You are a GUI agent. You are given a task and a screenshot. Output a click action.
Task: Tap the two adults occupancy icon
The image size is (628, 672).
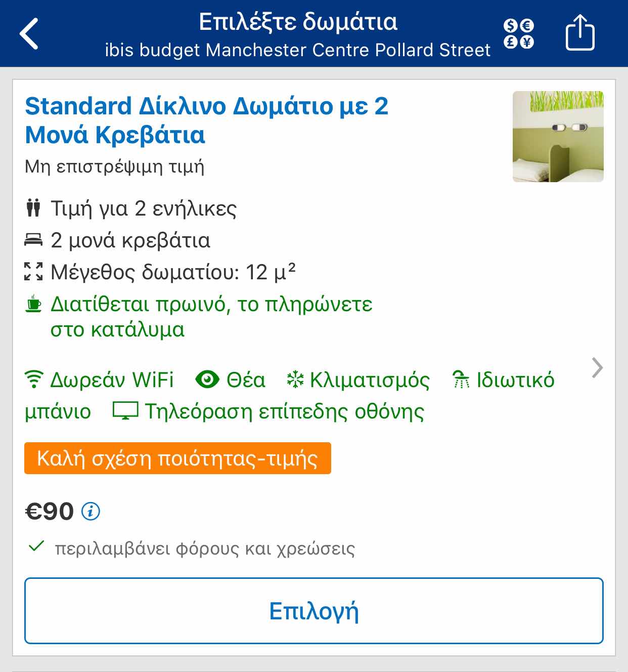[33, 208]
